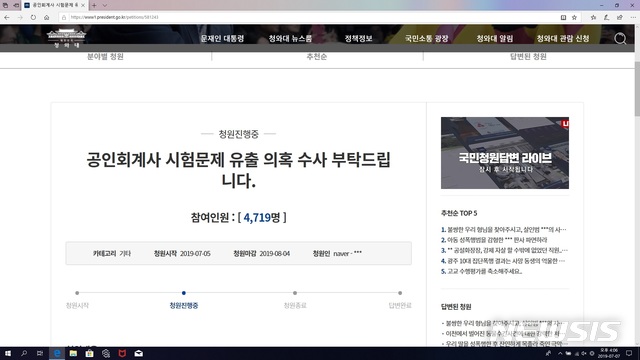Open 정책정보 menu

click(x=358, y=38)
